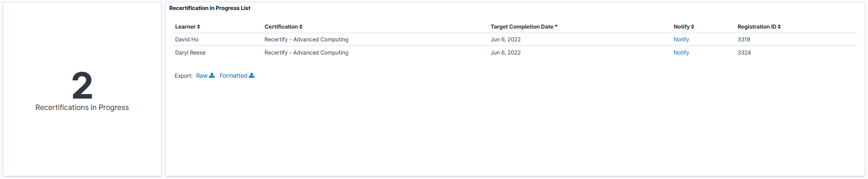
Task: Click Registration ID sort arrows icon
Action: pos(779,27)
